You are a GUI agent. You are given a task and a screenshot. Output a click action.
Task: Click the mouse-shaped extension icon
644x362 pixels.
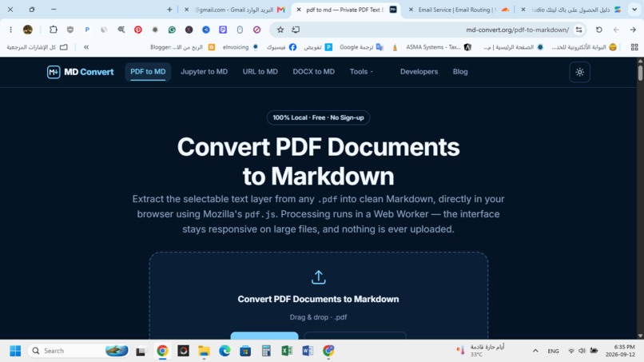tap(240, 30)
